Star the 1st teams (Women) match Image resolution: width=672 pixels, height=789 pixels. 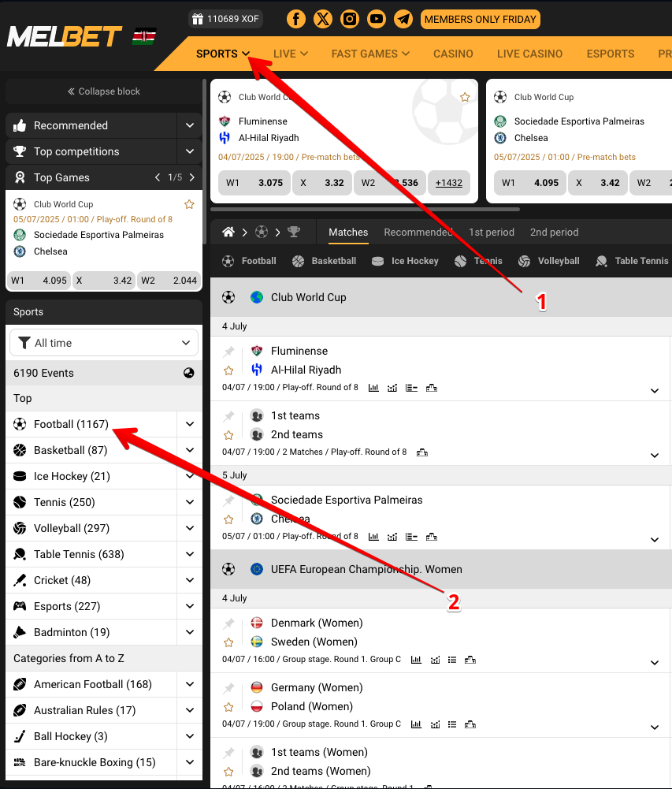pyautogui.click(x=228, y=772)
